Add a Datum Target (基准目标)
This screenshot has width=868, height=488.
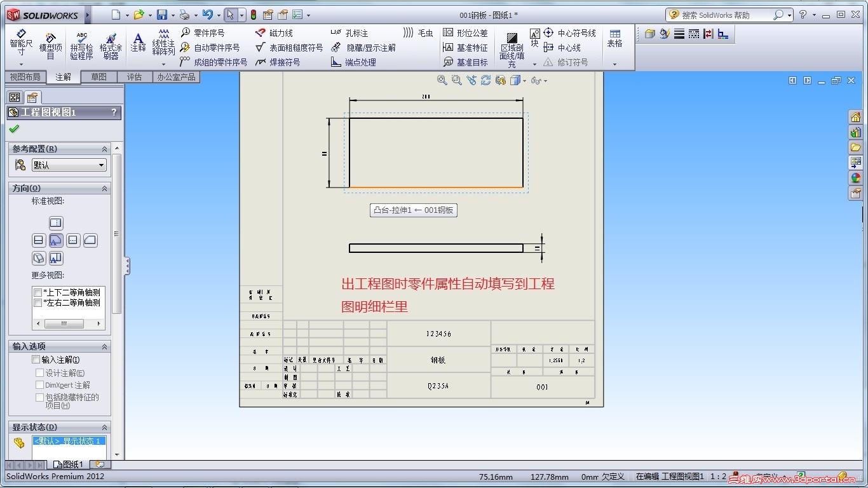465,62
